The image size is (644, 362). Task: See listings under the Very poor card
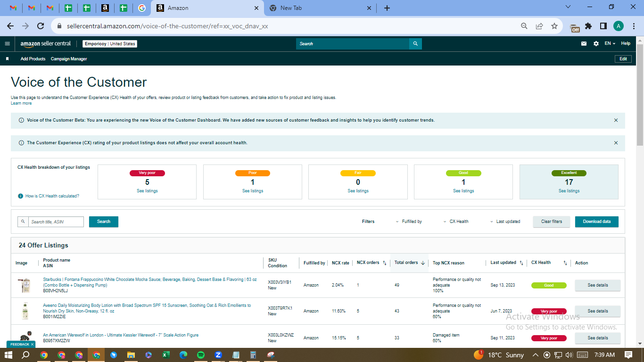[x=147, y=191]
